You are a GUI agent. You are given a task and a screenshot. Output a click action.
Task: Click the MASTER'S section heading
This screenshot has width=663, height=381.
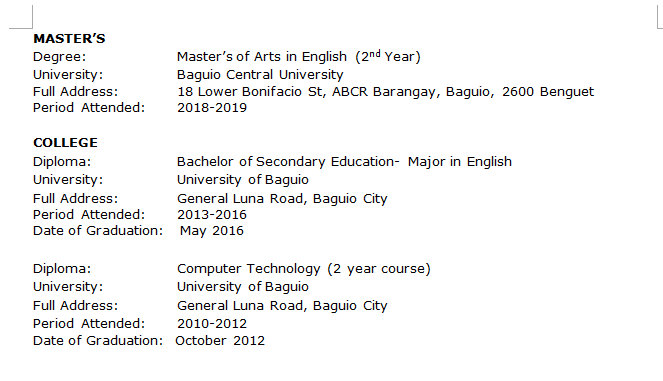coord(69,38)
